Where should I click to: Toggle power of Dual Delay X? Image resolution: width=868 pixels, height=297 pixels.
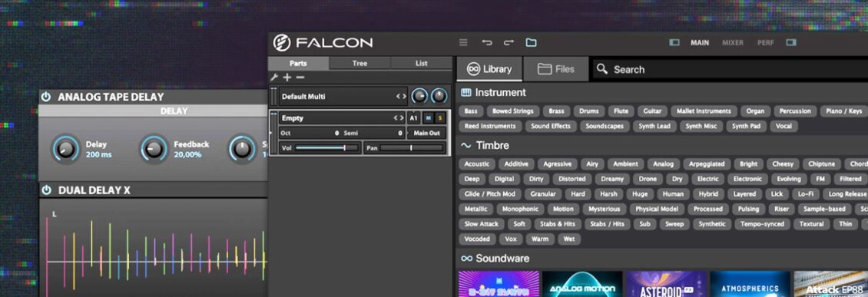point(47,190)
